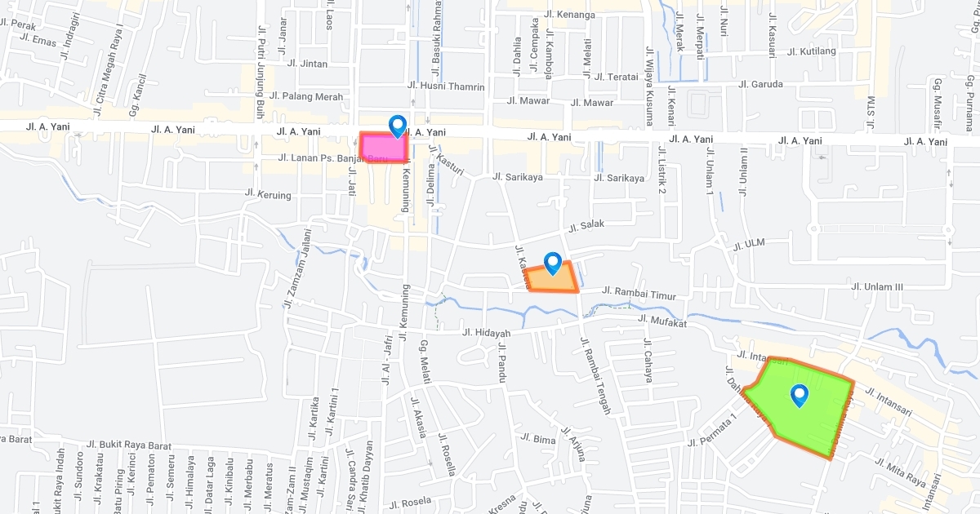
Task: Click the Jl. Salak street label
Action: pos(586,226)
